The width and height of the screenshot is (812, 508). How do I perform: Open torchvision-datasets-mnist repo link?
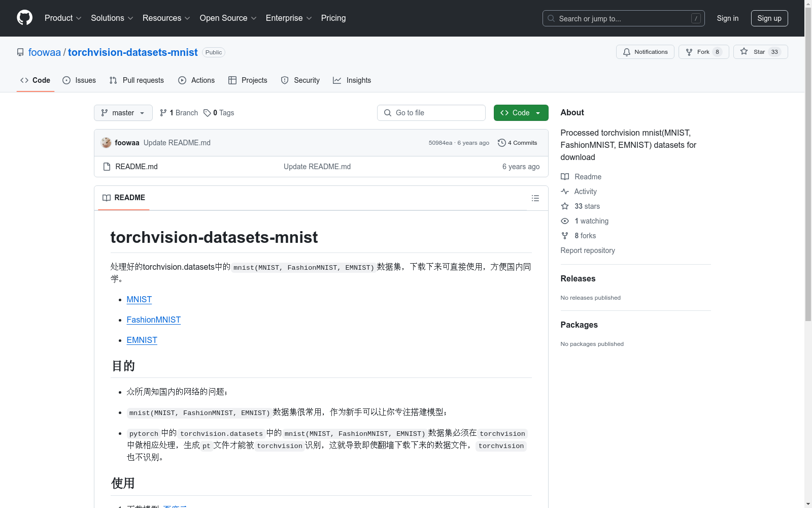133,52
